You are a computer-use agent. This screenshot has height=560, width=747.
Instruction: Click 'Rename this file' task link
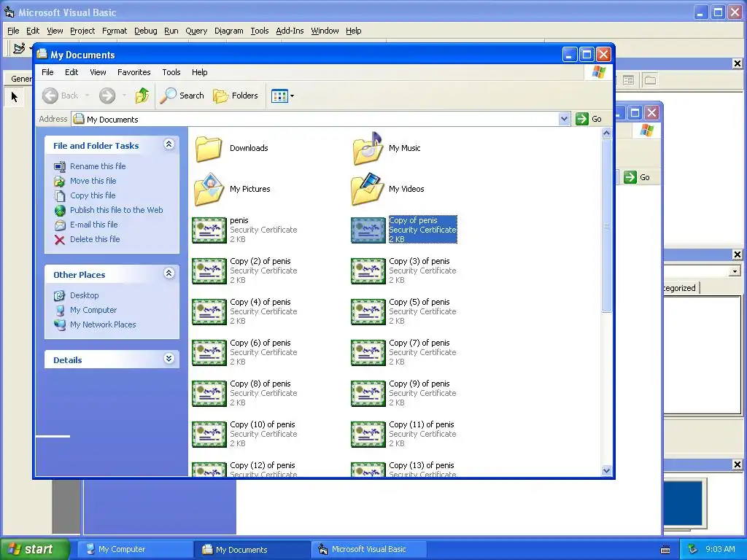pyautogui.click(x=98, y=166)
